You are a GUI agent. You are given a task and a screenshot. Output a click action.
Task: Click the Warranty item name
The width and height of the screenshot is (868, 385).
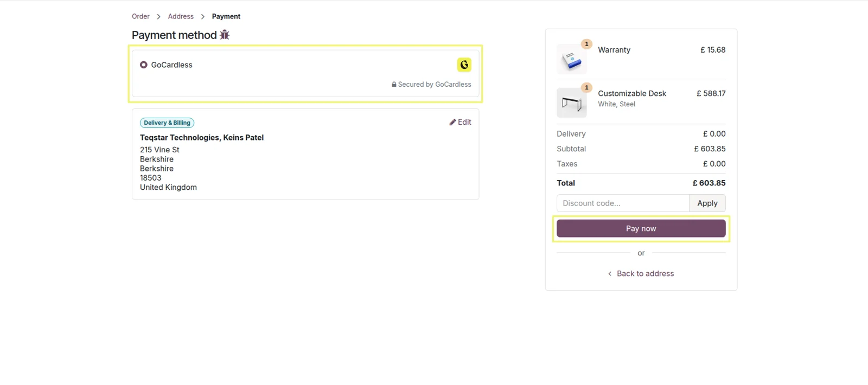pos(614,50)
